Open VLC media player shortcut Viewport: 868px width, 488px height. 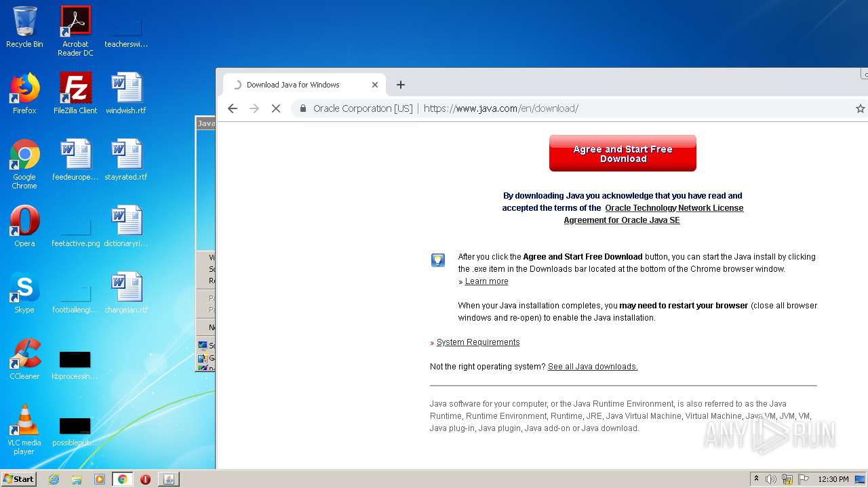click(24, 430)
